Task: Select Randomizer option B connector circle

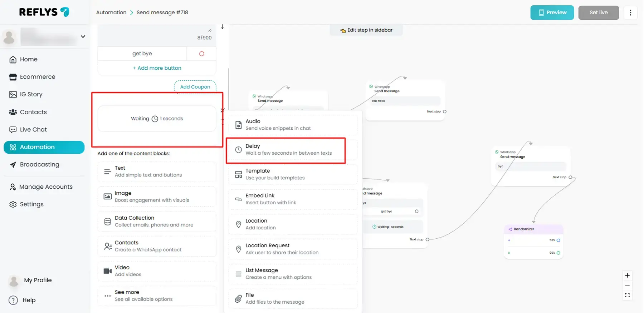Action: coord(558,253)
